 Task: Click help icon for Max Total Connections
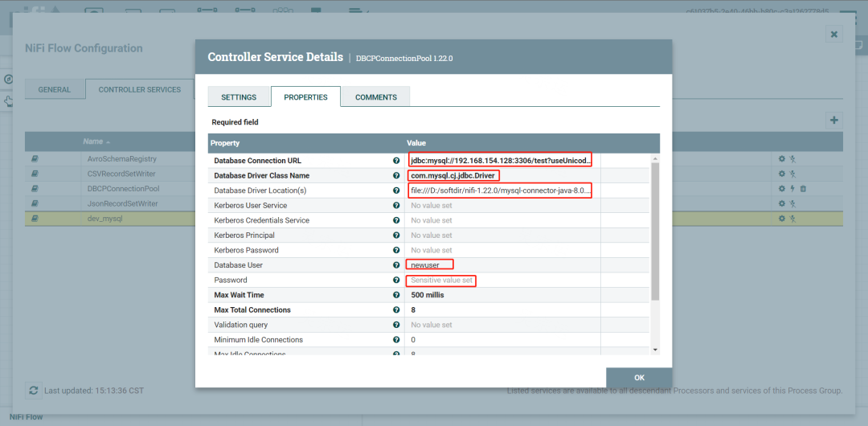(396, 310)
